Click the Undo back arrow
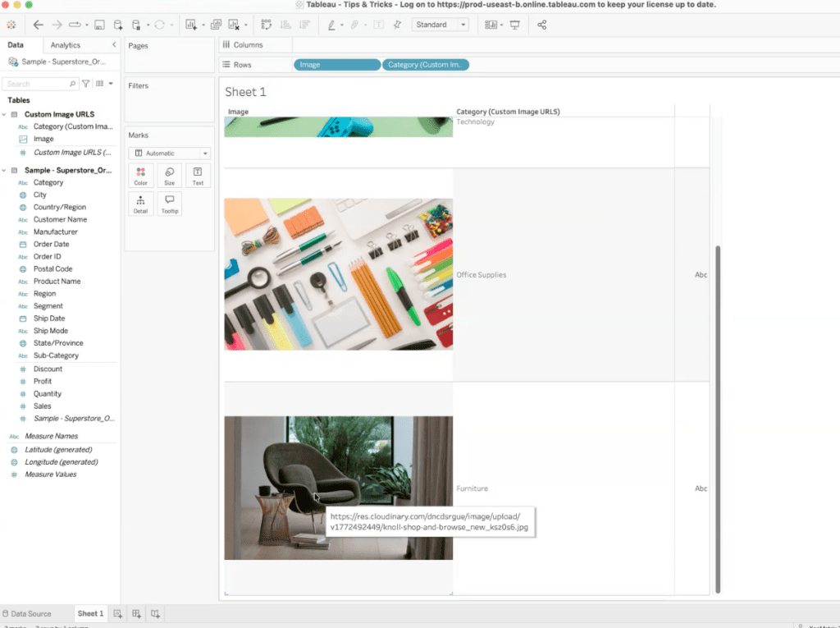This screenshot has height=628, width=840. click(38, 25)
